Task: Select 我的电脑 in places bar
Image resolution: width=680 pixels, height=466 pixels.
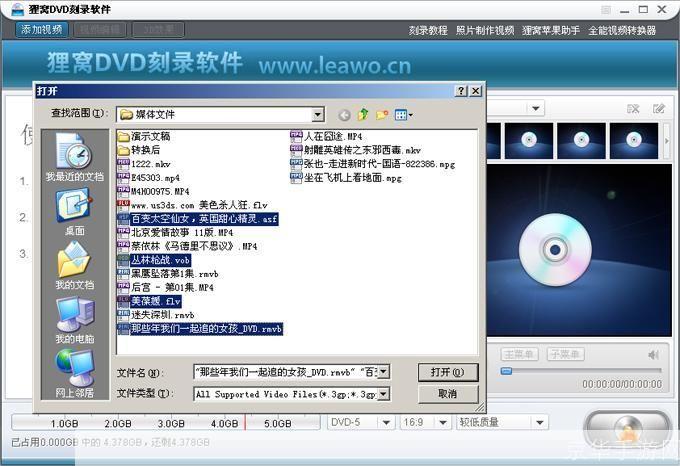Action: click(75, 320)
